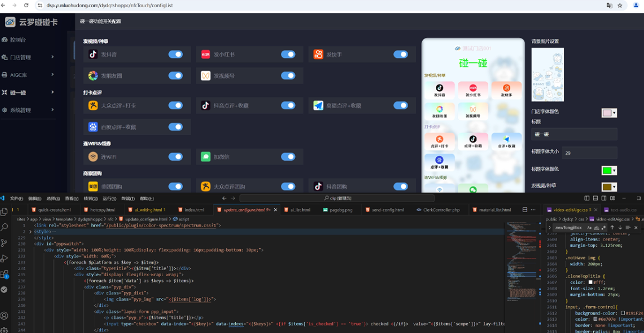644x333 pixels.
Task: Open the 编辑(E) menu in VS Code
Action: 35,198
